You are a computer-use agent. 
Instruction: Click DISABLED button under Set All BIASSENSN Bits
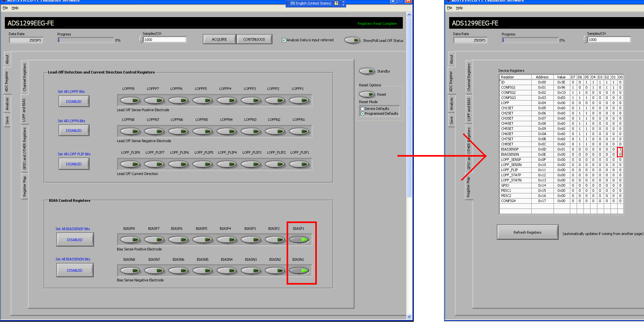coord(75,270)
